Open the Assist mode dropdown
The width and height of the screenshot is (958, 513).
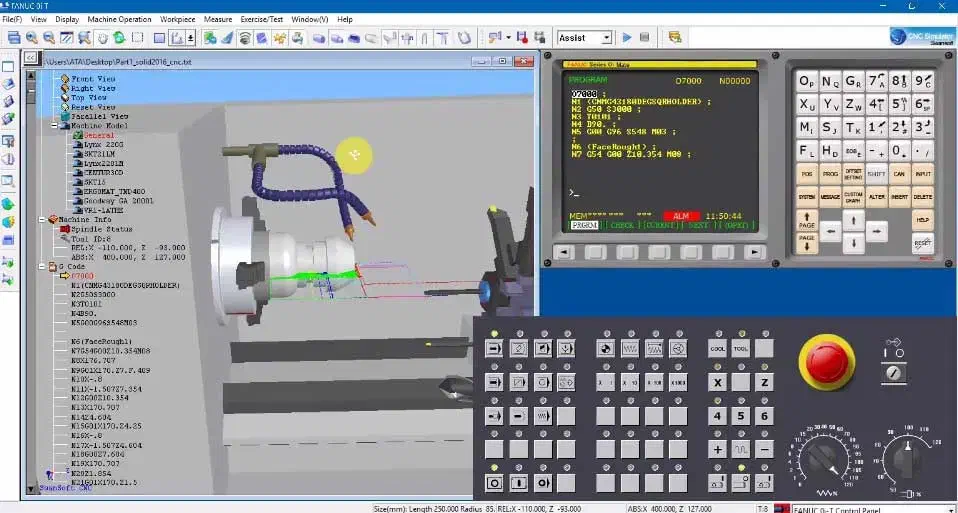(x=606, y=38)
